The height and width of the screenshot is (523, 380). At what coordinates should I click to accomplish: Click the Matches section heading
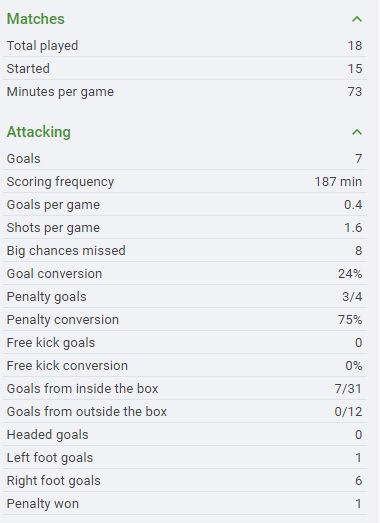(36, 19)
